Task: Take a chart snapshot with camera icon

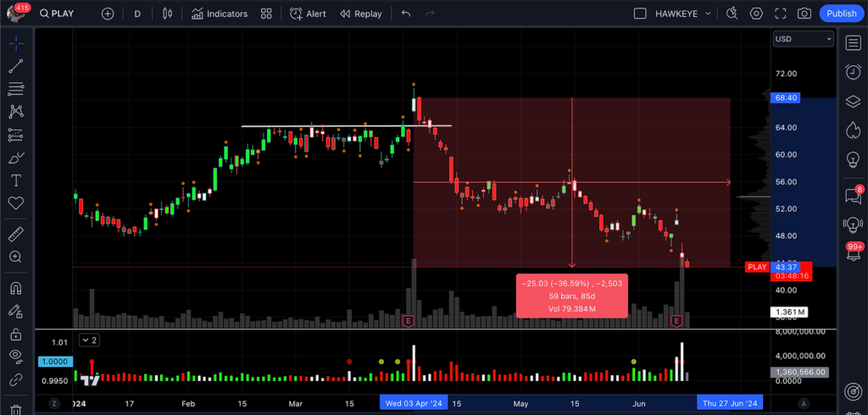Action: tap(804, 14)
